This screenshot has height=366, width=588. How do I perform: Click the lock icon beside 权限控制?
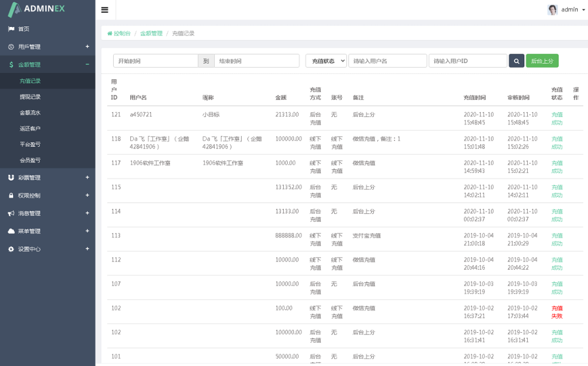click(10, 195)
